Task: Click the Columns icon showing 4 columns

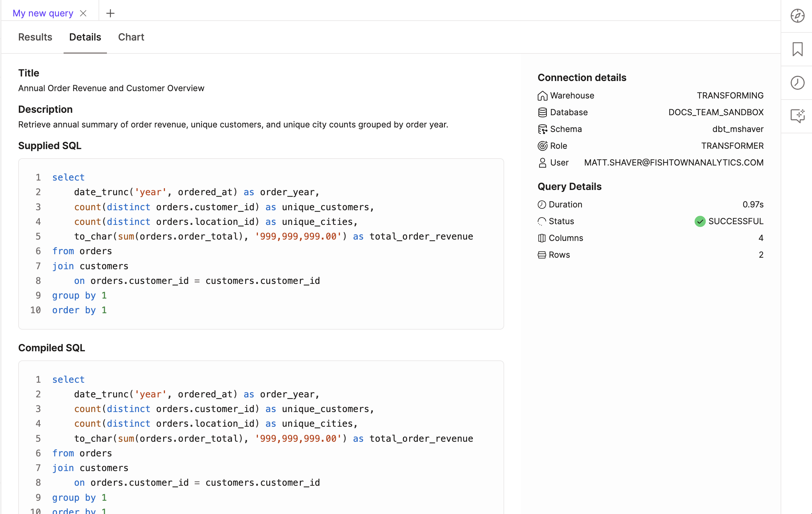Action: click(542, 238)
